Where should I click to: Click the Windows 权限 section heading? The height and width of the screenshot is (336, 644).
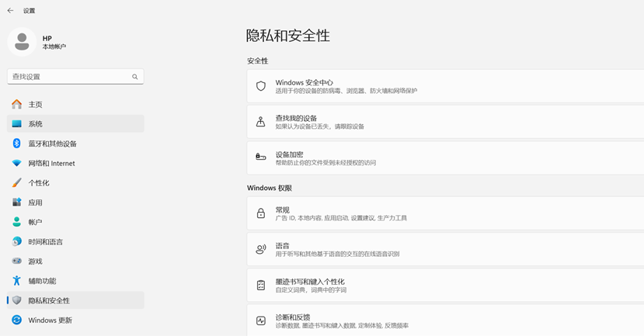[270, 188]
